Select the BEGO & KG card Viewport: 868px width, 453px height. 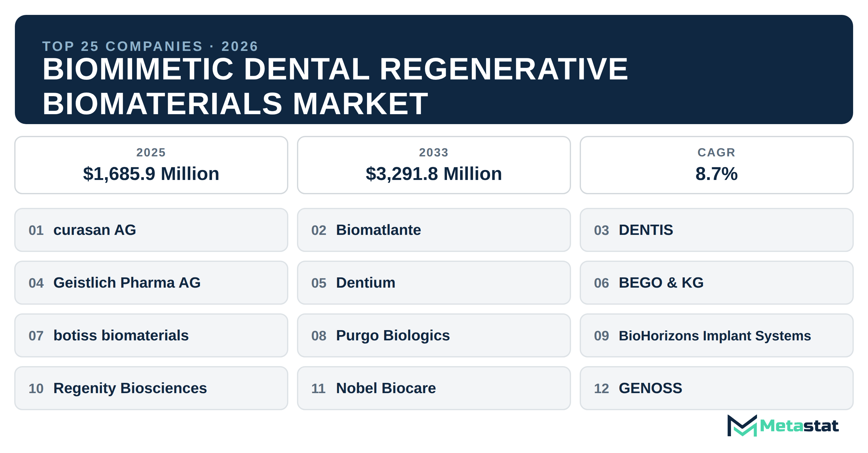(716, 283)
